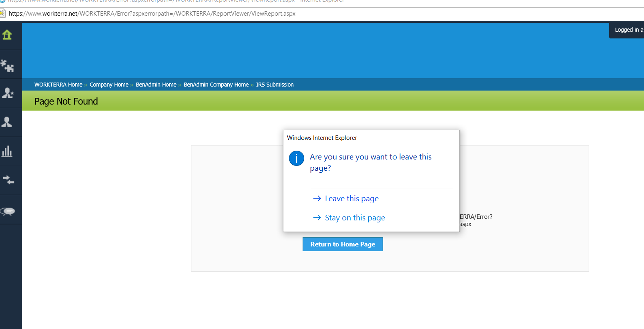Click the IRS Submission breadcrumb
644x329 pixels.
(275, 85)
